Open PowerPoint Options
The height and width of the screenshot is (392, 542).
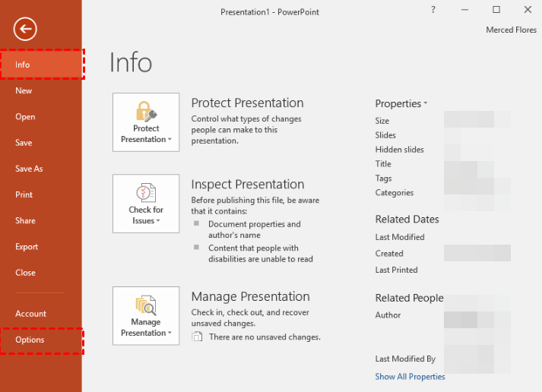30,340
